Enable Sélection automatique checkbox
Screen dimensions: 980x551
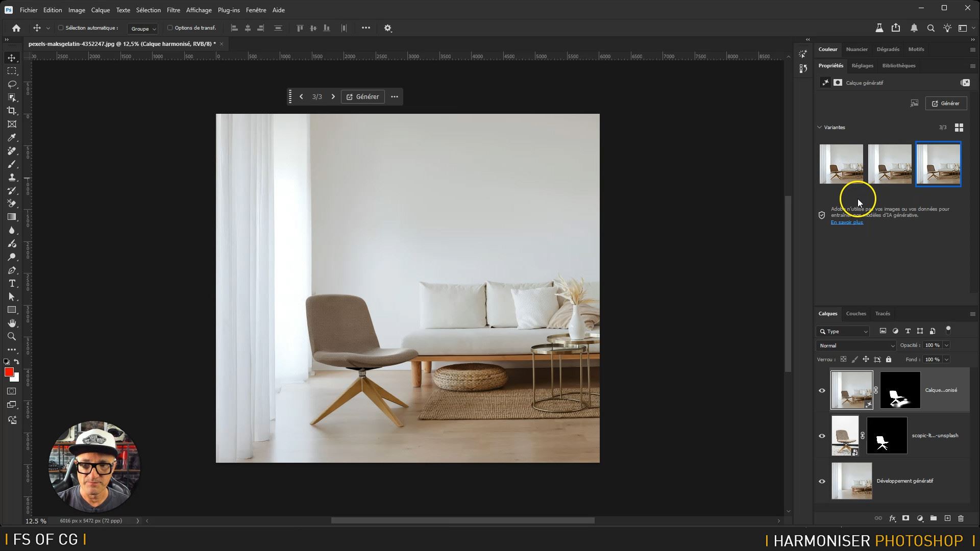61,28
